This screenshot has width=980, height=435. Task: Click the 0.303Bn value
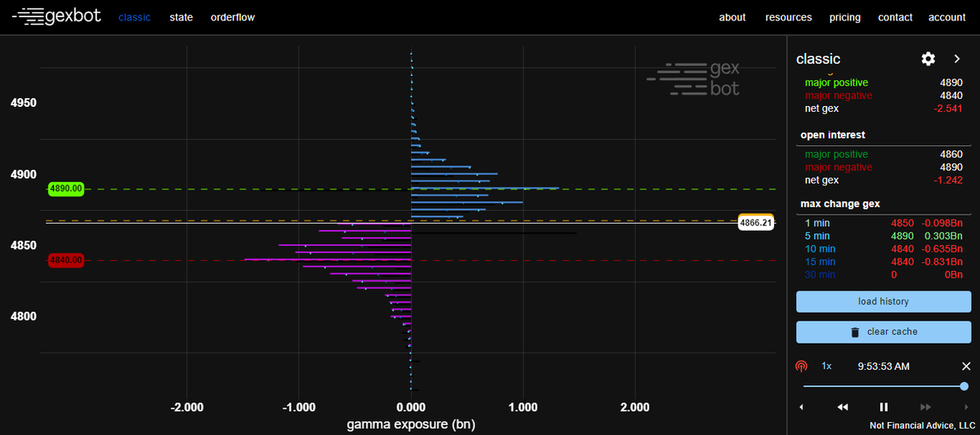943,236
